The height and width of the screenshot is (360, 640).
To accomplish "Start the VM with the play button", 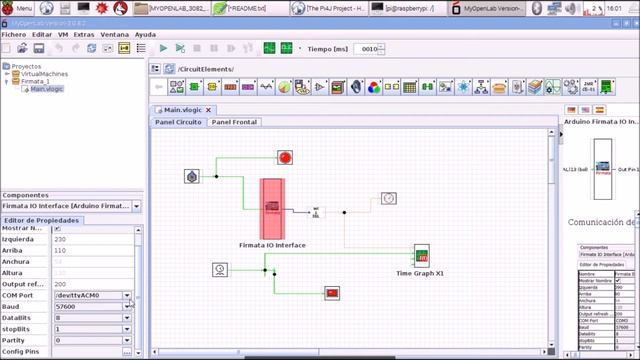I will pyautogui.click(x=163, y=49).
